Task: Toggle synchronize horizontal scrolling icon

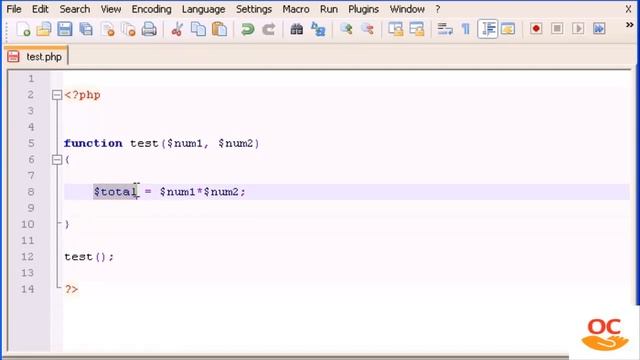Action: coord(417,29)
